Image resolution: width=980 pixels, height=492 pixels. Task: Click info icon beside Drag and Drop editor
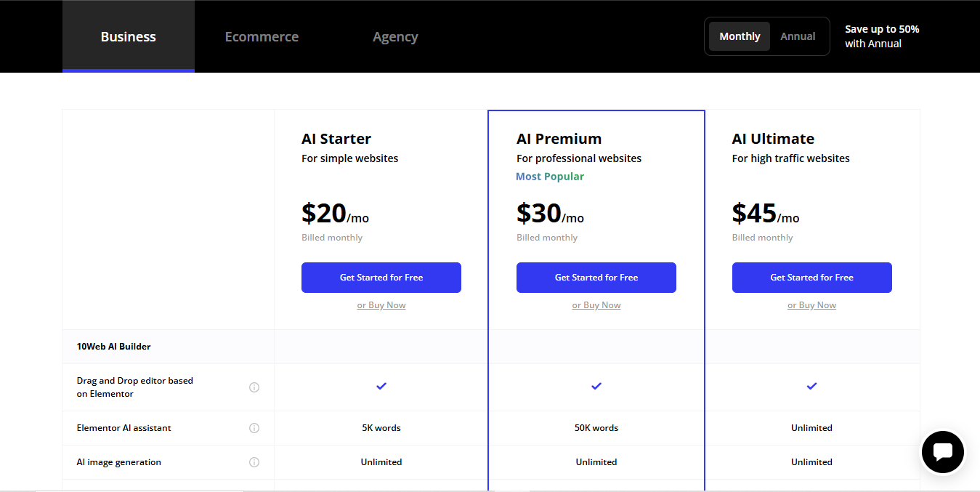click(254, 387)
